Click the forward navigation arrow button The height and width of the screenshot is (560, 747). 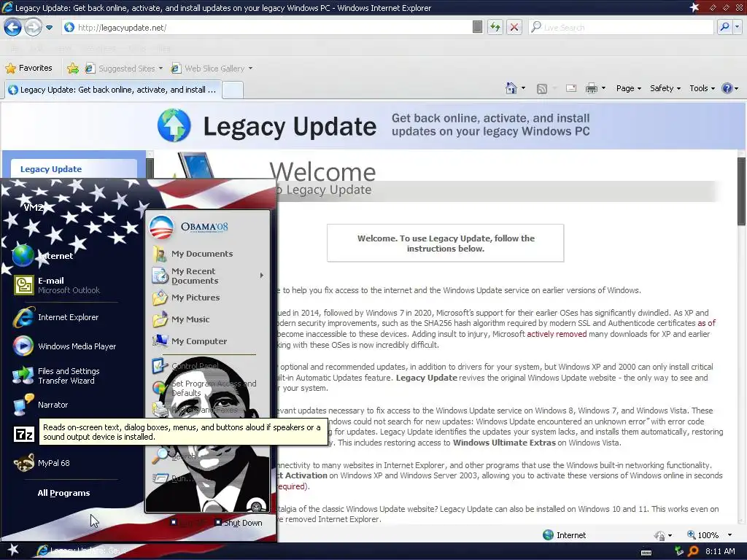coord(33,27)
